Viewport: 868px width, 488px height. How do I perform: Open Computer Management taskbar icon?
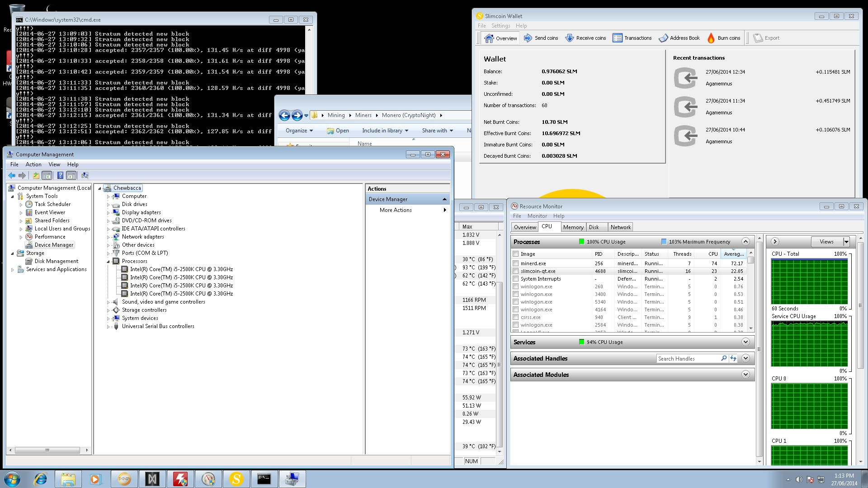(292, 479)
